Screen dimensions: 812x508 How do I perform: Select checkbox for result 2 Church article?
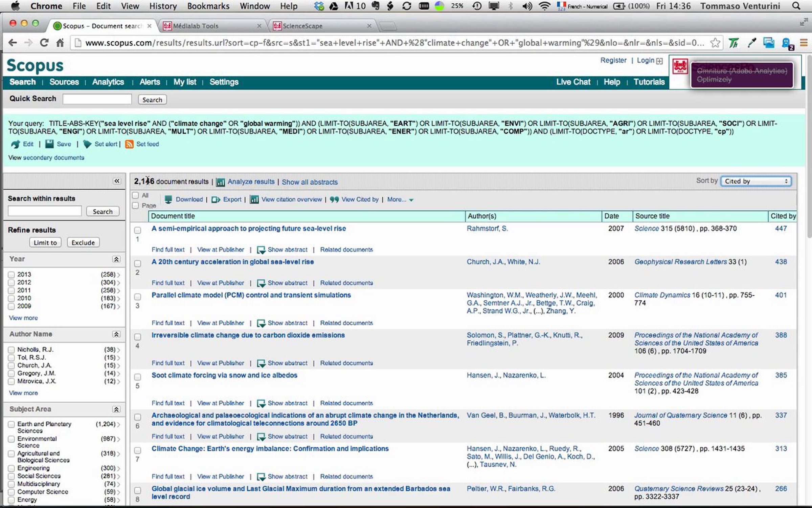click(138, 263)
